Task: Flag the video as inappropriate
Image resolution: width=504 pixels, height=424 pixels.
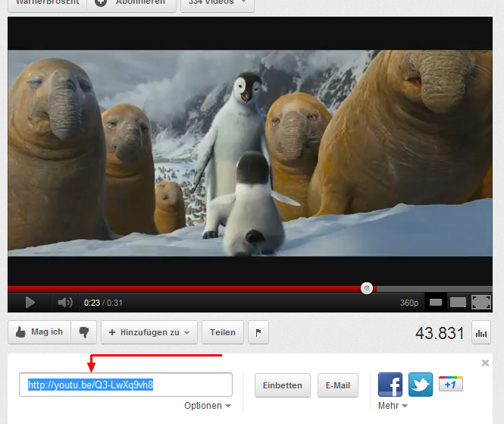Action: (x=258, y=332)
